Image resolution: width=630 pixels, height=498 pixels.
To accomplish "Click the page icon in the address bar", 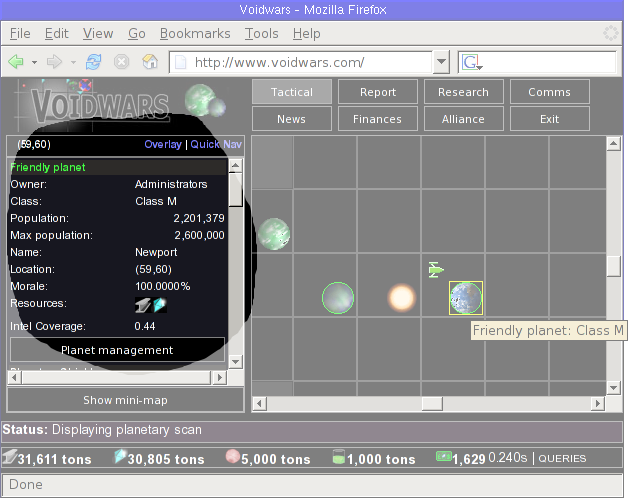I will pyautogui.click(x=181, y=62).
